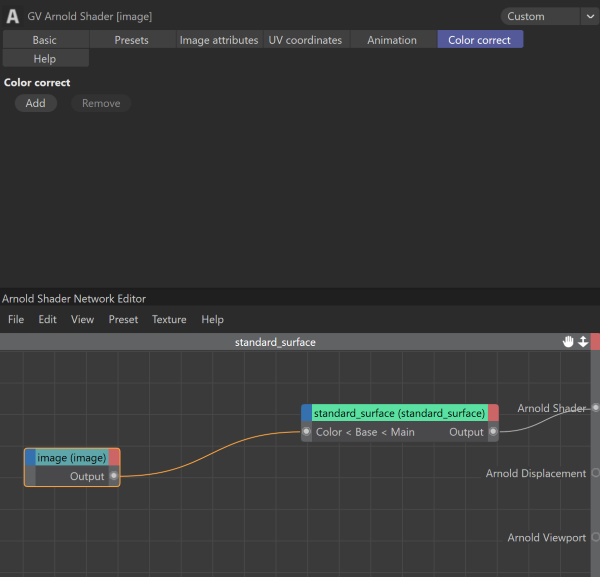Screen dimensions: 600x577
Task: Open the Preset menu
Action: pos(123,319)
